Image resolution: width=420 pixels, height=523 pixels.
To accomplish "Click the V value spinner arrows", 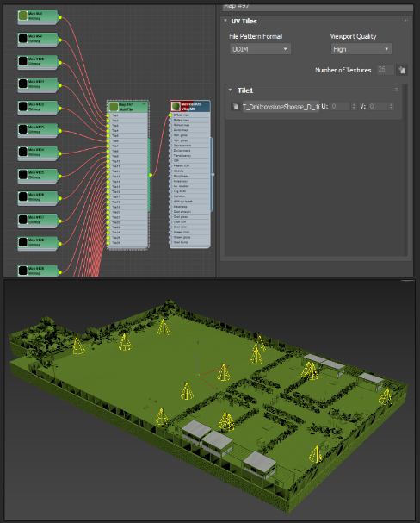I will coord(392,106).
